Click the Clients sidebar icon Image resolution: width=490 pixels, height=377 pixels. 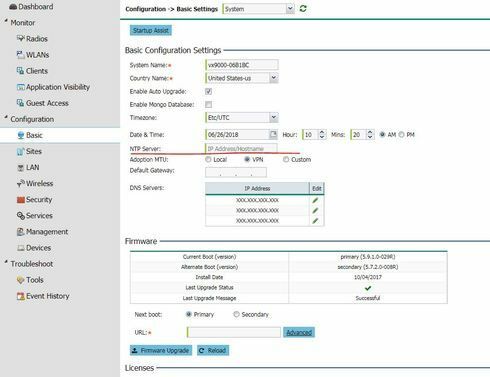[21, 71]
